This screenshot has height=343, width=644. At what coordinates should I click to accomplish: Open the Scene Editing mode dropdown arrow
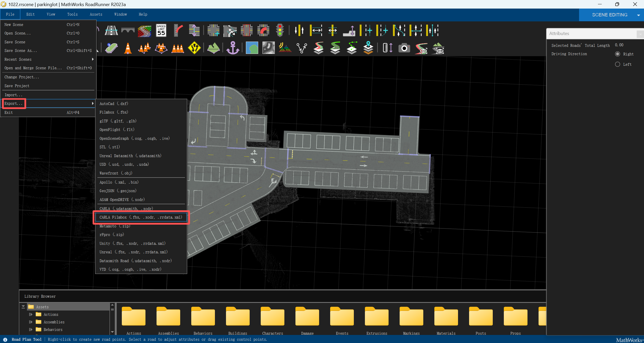click(x=638, y=15)
